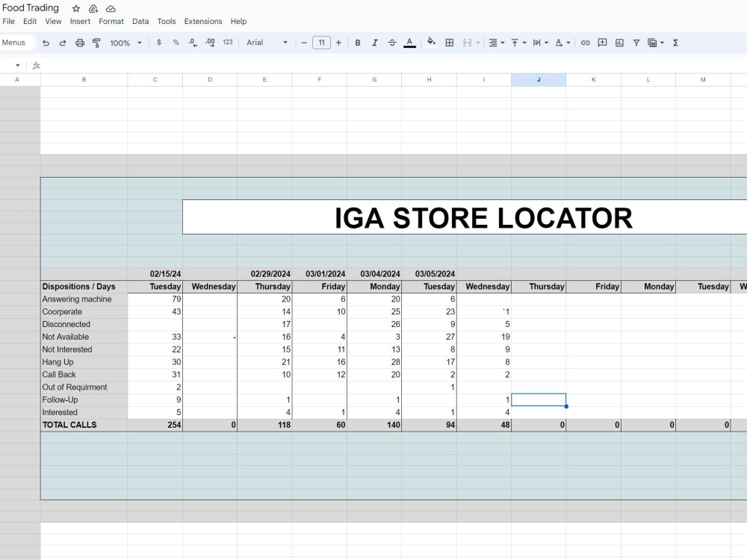747x560 pixels.
Task: Open the Extensions menu
Action: tap(203, 22)
